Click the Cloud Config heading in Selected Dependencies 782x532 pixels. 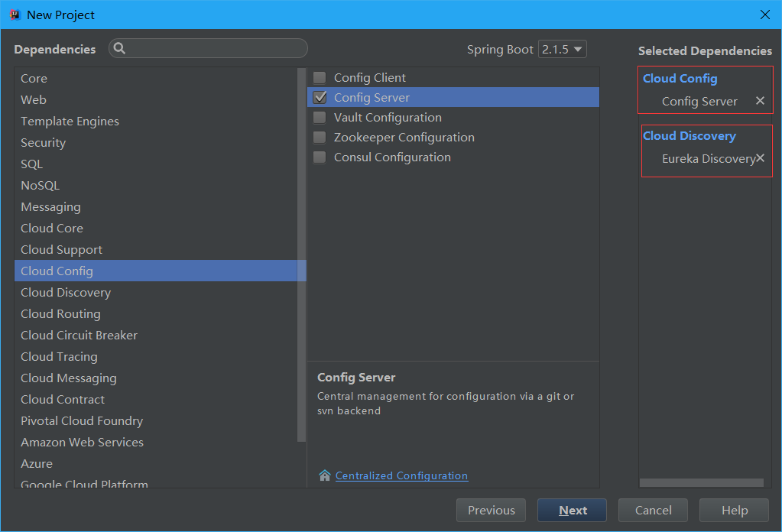click(x=680, y=78)
